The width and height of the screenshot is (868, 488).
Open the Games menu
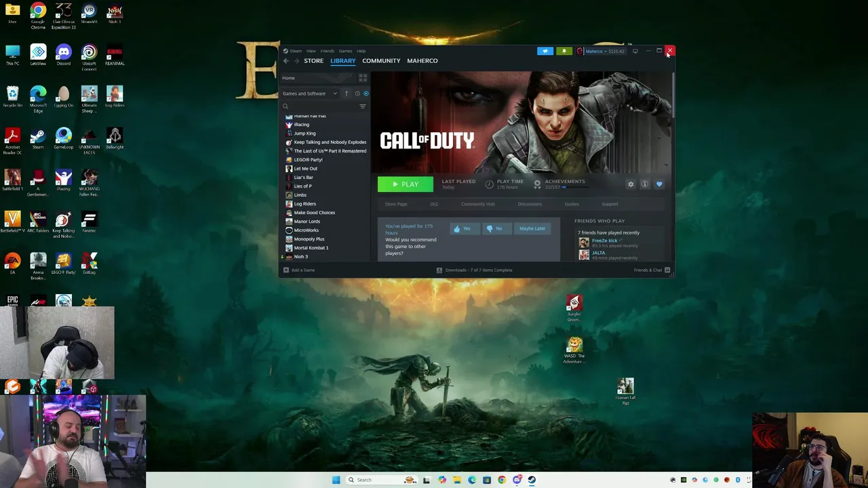pos(345,51)
